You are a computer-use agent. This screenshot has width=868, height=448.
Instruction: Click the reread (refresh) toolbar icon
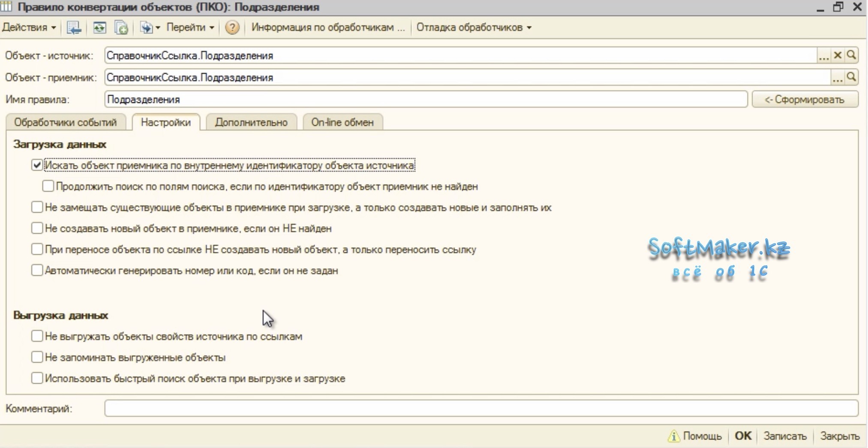99,28
